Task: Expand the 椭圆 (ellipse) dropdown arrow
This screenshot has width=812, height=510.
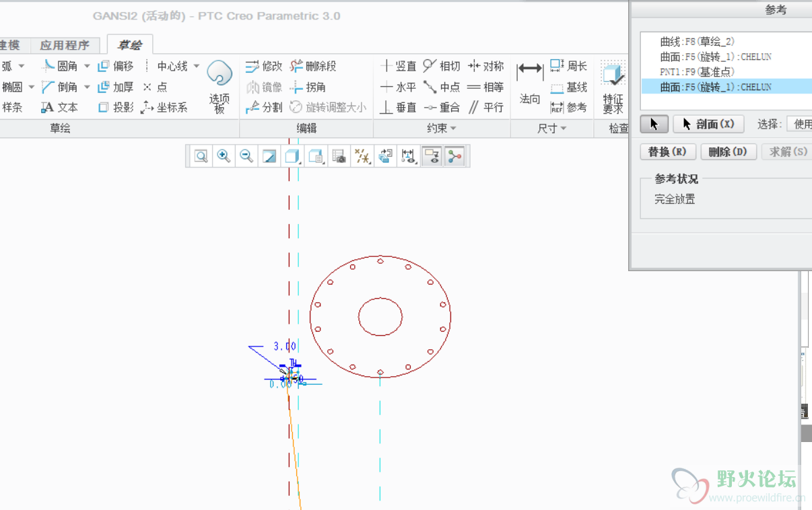Action: [x=31, y=87]
